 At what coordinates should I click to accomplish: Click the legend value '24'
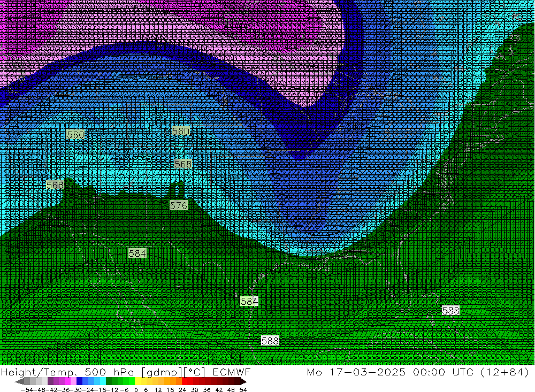point(182,390)
